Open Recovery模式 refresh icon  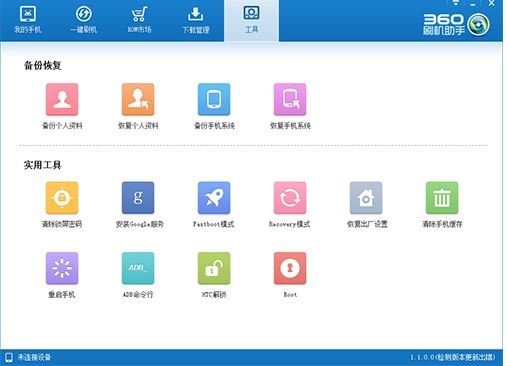tap(290, 198)
